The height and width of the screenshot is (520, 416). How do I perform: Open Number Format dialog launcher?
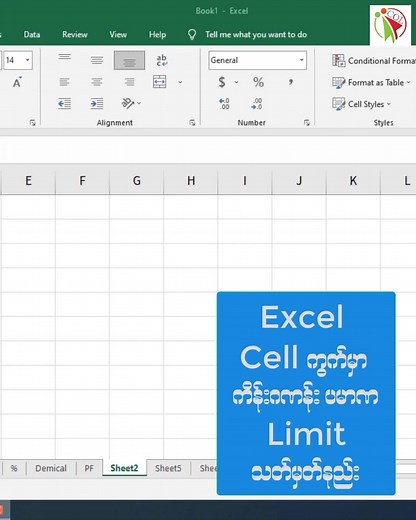click(307, 123)
